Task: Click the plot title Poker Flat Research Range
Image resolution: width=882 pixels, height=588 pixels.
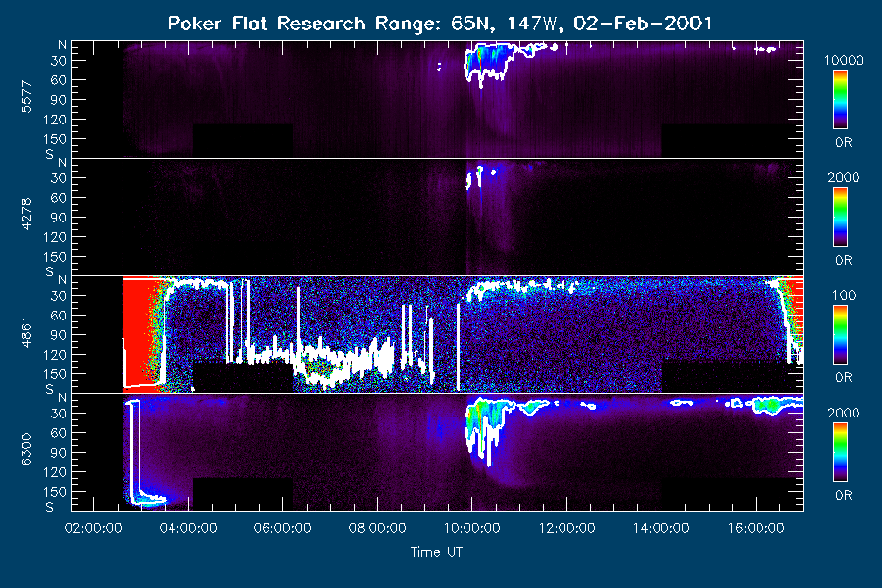Action: point(440,24)
